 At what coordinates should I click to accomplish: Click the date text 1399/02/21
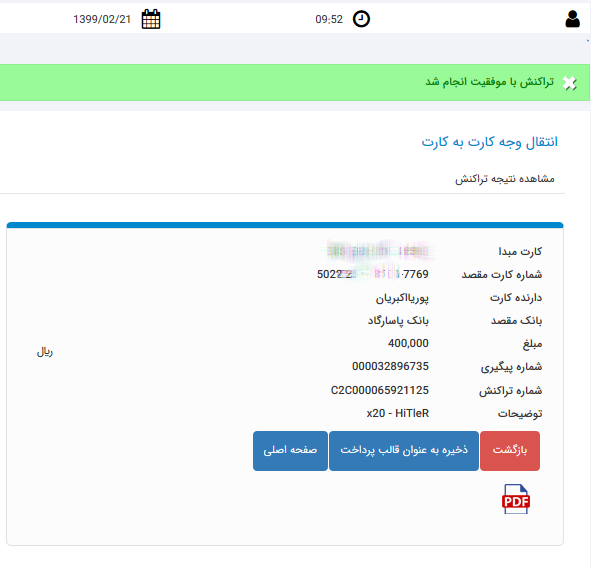click(102, 19)
